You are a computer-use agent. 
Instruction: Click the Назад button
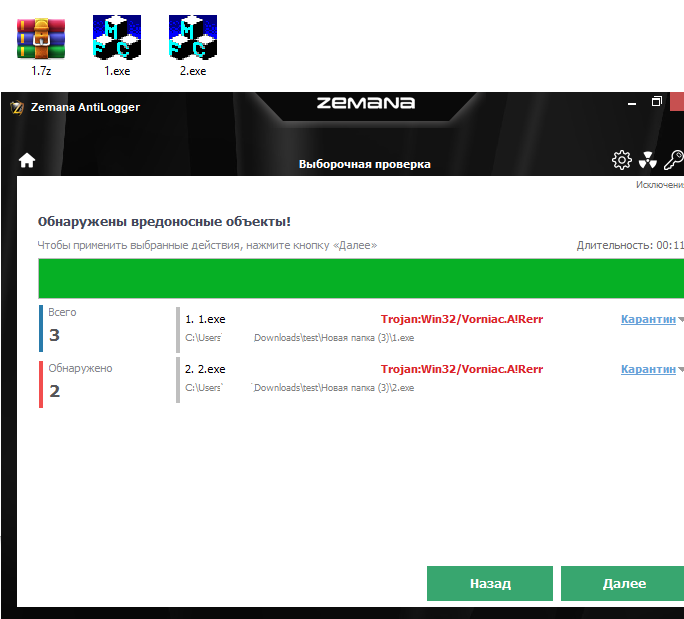(490, 584)
